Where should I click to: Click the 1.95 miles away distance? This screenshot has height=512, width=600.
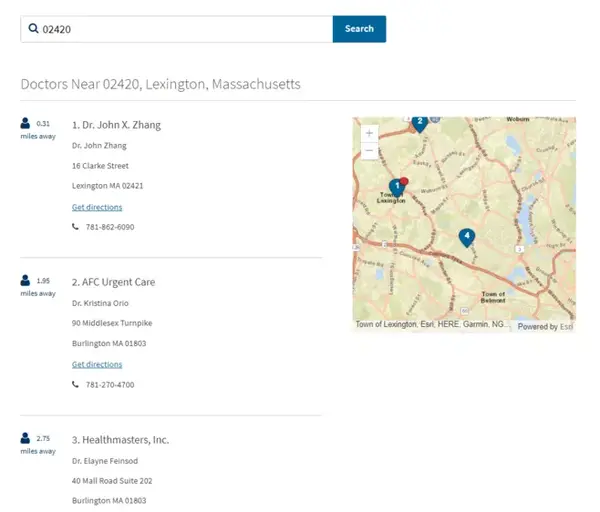point(38,287)
